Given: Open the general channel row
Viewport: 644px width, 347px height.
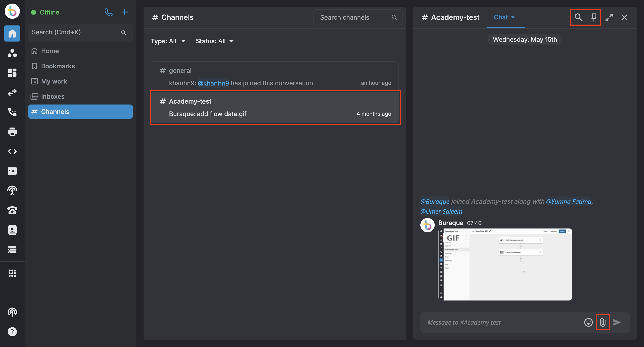Looking at the screenshot, I should (x=275, y=77).
